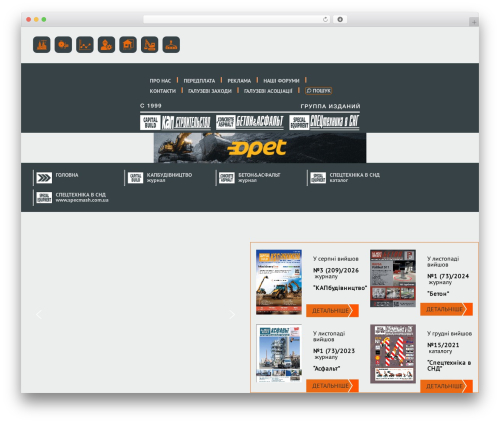Open СПЕЦТЕХНІКА В СНД www.specmash.com.ua link

82,197
